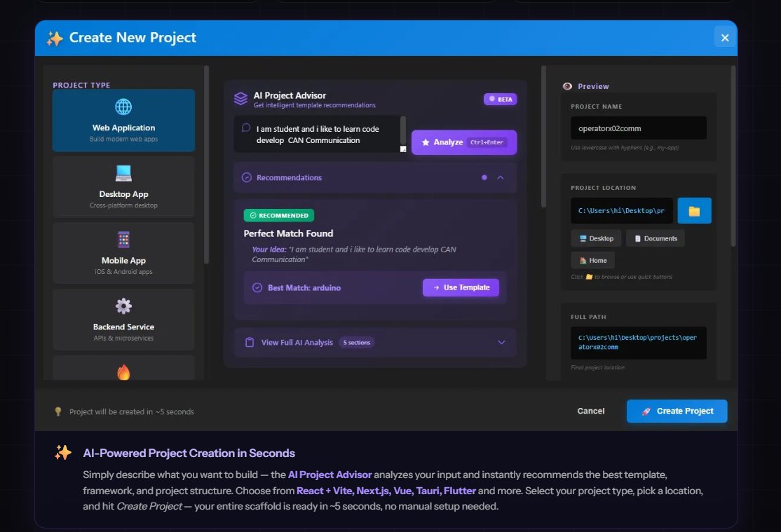Expand the View Full AI Analysis section
781x532 pixels.
pyautogui.click(x=501, y=342)
